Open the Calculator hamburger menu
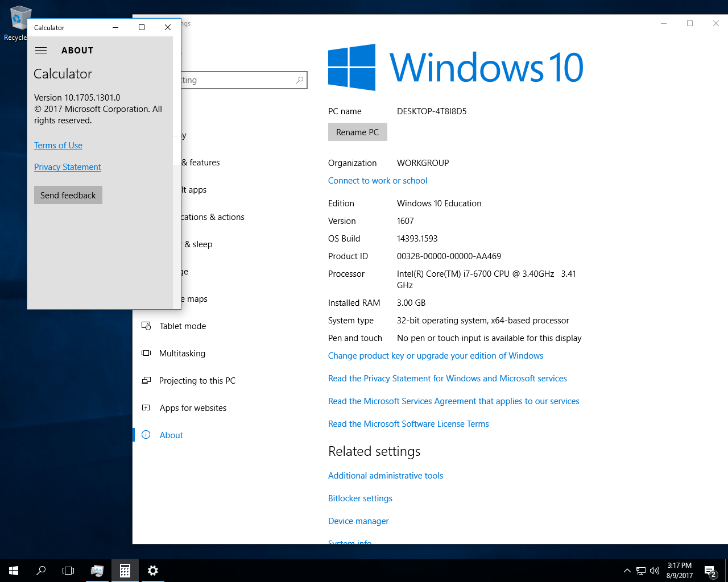The image size is (728, 582). [x=41, y=50]
